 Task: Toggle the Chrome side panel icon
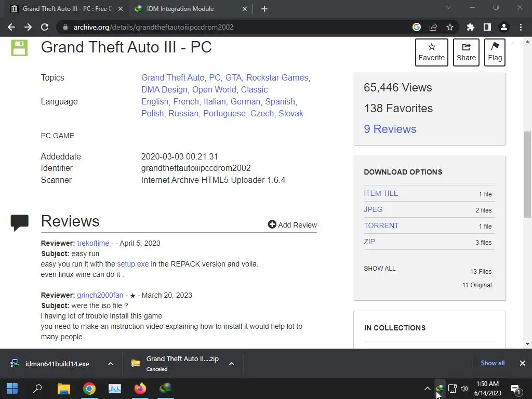click(x=487, y=27)
